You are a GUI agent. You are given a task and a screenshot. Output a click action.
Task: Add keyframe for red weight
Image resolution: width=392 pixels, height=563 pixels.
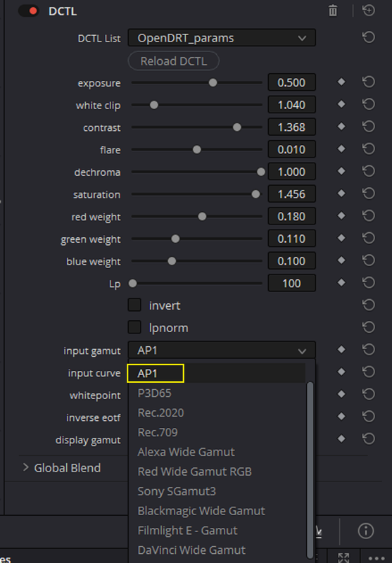[x=341, y=215]
